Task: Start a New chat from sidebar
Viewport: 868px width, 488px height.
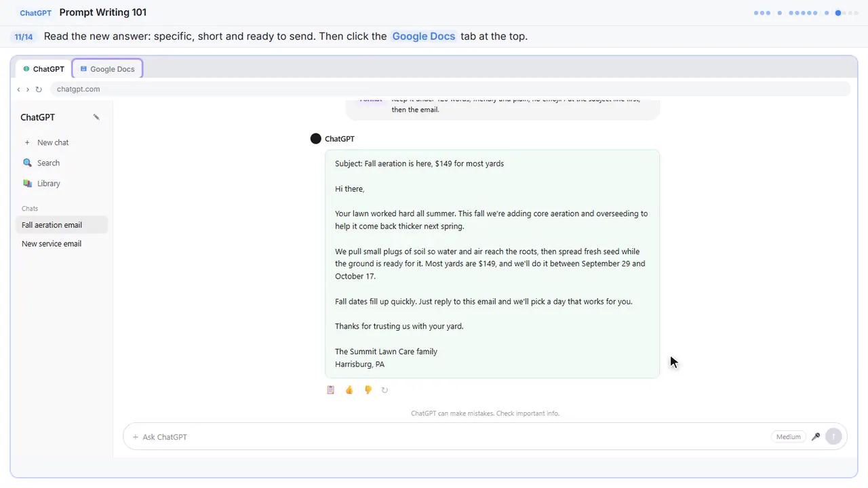Action: pyautogui.click(x=62, y=142)
